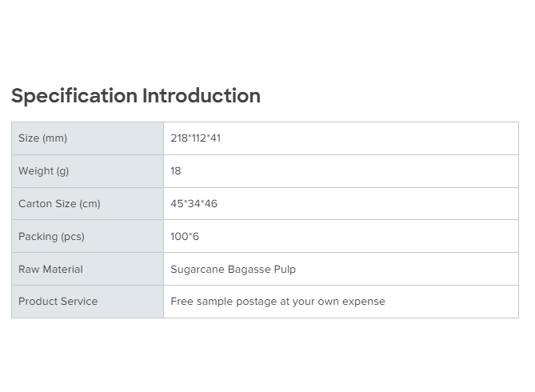Click the word Pulp in material row
Screen dimensions: 535x392
pos(283,270)
